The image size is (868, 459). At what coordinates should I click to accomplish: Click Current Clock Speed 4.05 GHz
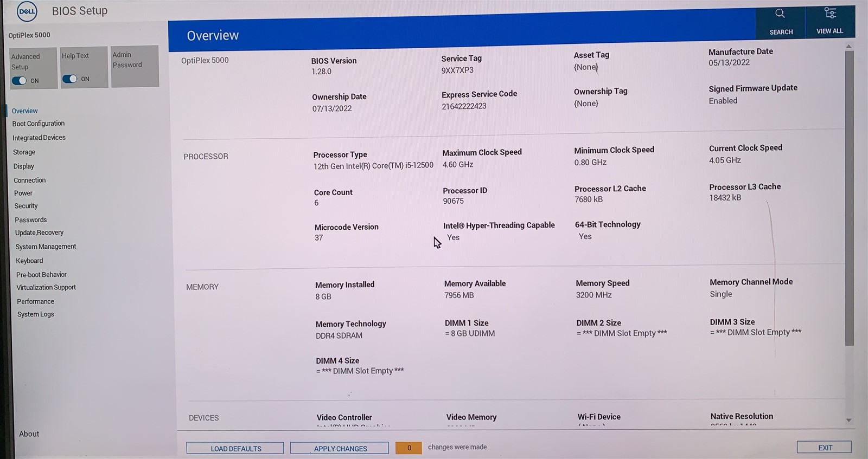tap(725, 160)
